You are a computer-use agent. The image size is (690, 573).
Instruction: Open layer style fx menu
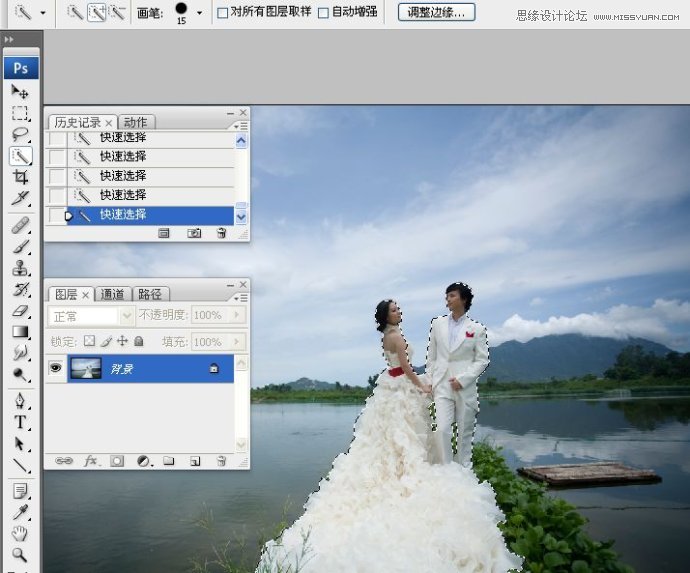click(x=91, y=461)
